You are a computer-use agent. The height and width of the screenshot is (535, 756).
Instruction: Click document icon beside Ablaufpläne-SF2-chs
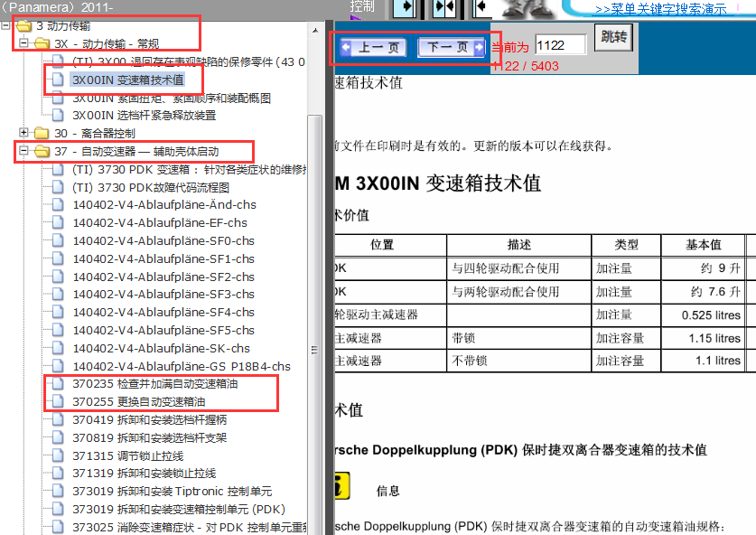coord(58,277)
